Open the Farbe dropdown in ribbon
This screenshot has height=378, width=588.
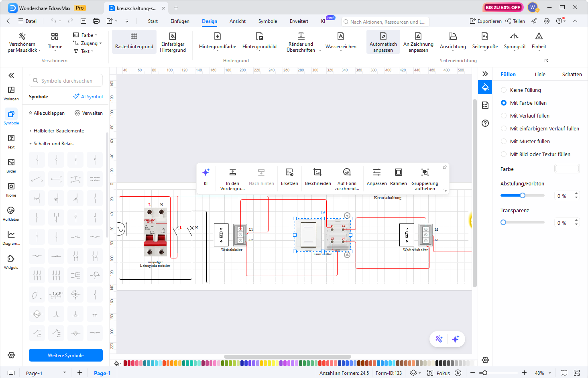pyautogui.click(x=85, y=35)
